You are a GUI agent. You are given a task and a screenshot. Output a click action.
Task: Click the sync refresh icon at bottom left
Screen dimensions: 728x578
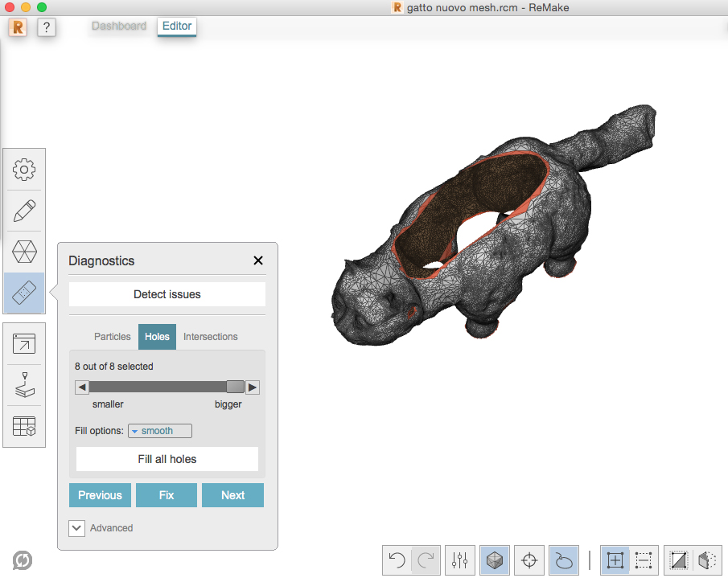coord(23,560)
